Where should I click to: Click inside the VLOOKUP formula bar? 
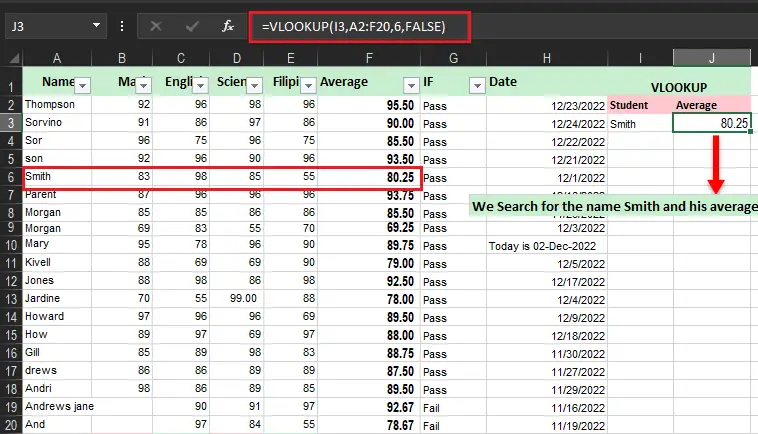[x=360, y=27]
